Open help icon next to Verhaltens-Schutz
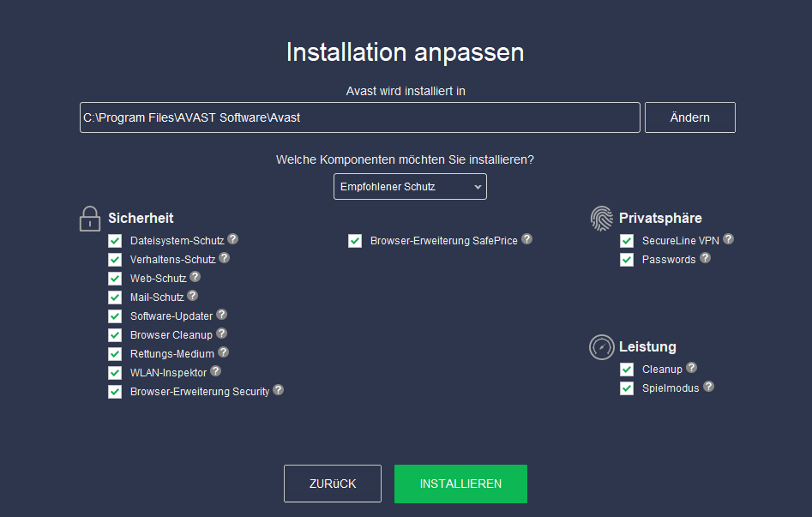The image size is (812, 517). 225,258
